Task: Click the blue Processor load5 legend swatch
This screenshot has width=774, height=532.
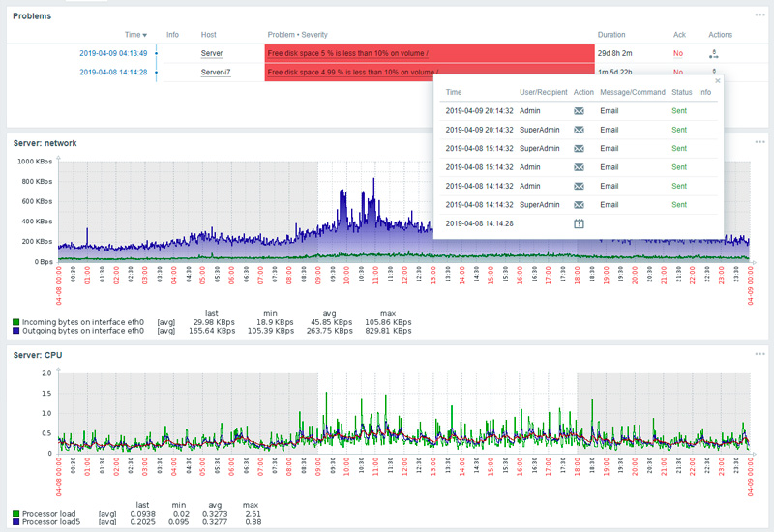Action: point(16,522)
